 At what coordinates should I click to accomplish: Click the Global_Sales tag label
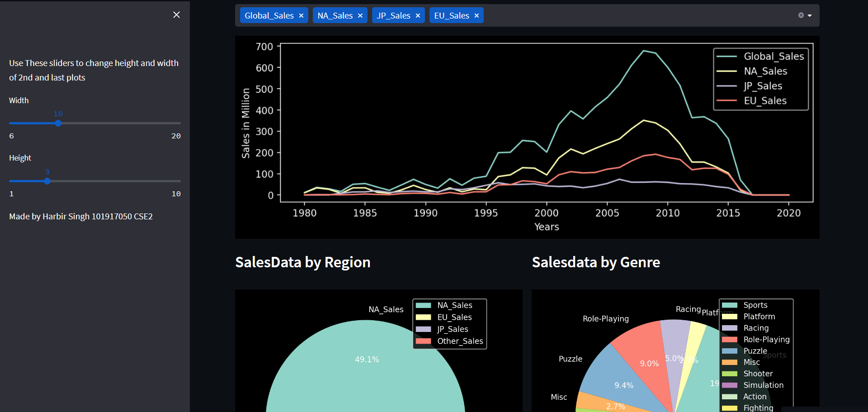(x=269, y=16)
